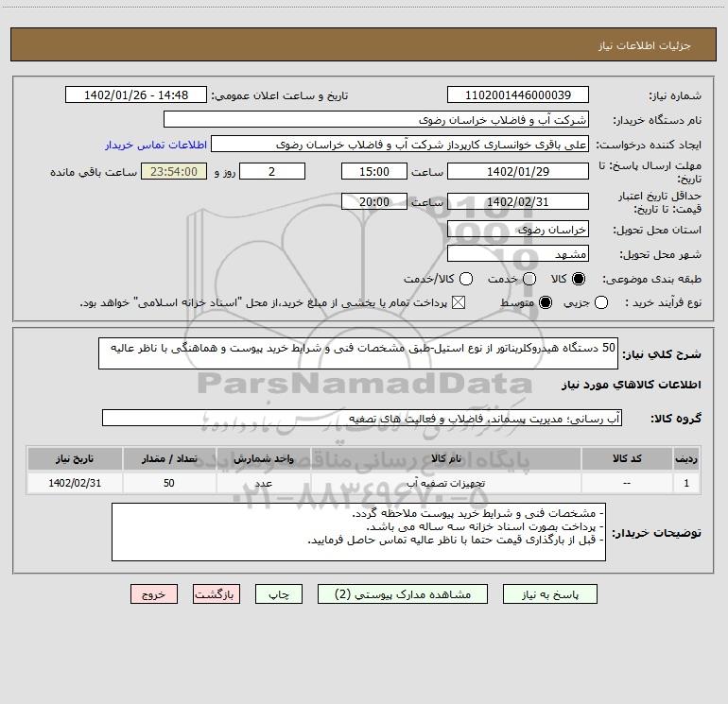Click the general need description text box
Viewport: 728px width, 704px height.
point(358,353)
